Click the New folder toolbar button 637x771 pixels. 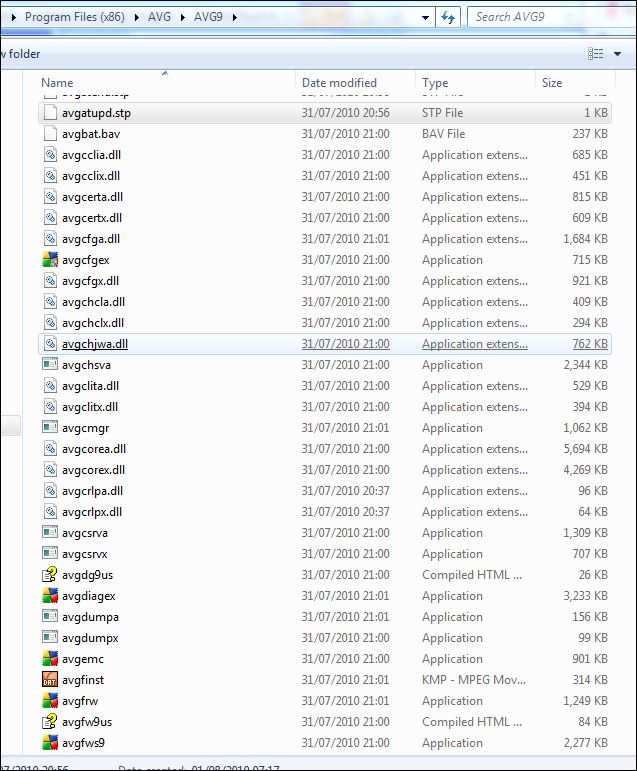point(20,54)
